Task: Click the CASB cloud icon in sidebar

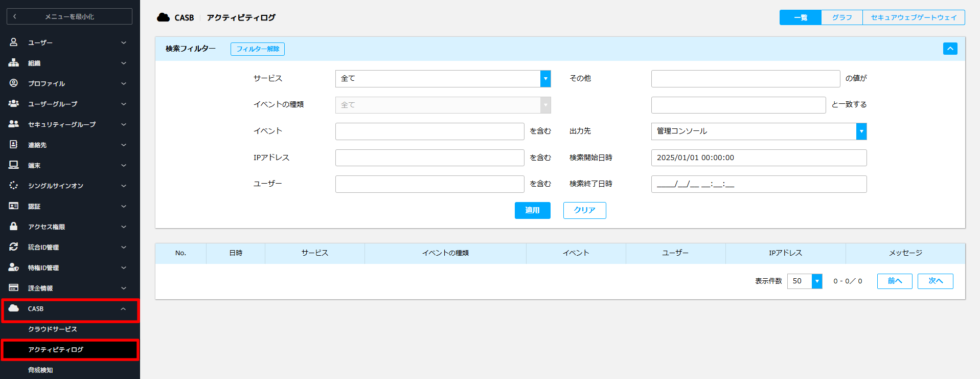Action: tap(14, 308)
